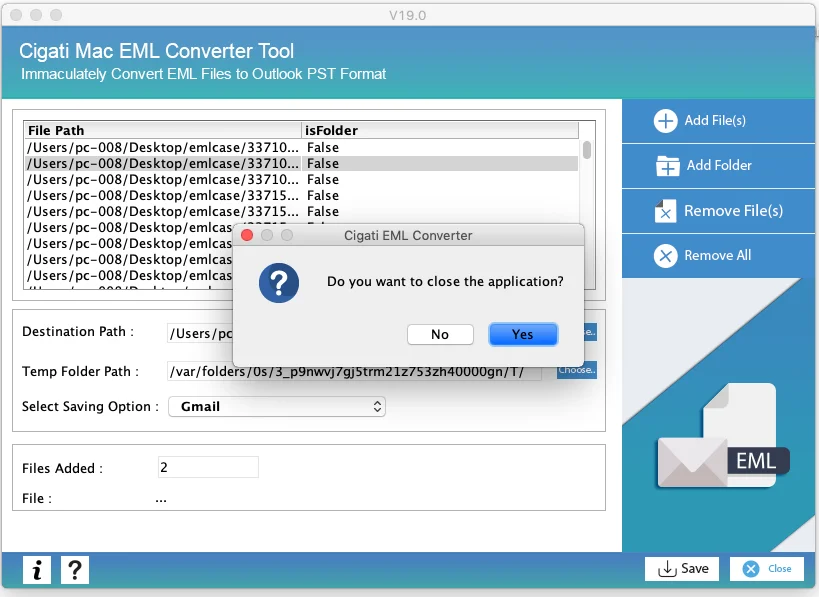
Task: Click the file list vertical scrollbar
Action: (x=587, y=150)
